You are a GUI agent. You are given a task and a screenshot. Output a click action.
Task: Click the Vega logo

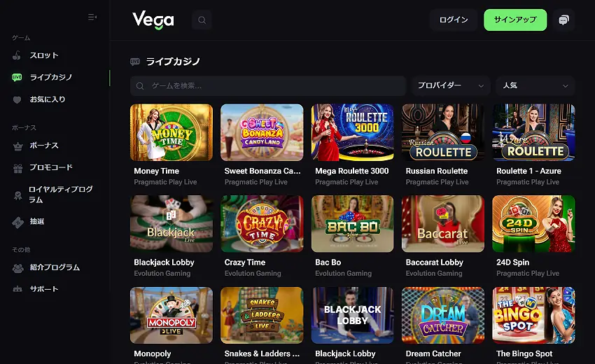pos(153,20)
